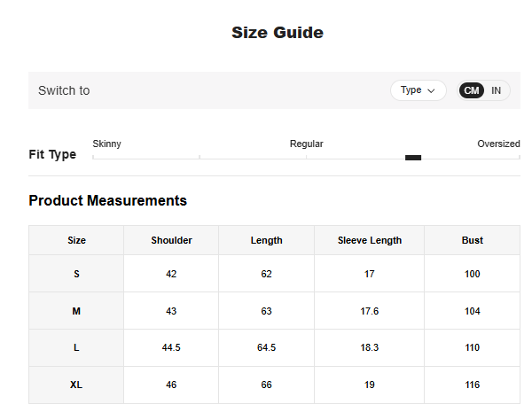Viewport: 532px width, 412px height.
Task: Click the Length column header
Action: [266, 240]
